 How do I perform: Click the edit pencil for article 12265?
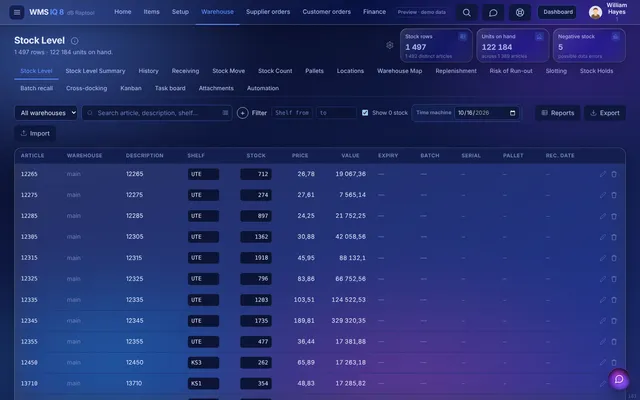(x=603, y=174)
